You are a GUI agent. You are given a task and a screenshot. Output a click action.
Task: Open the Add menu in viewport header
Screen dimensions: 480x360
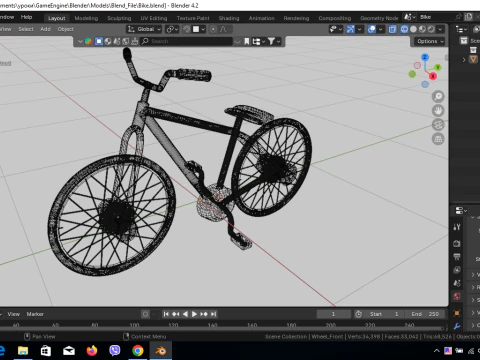45,29
